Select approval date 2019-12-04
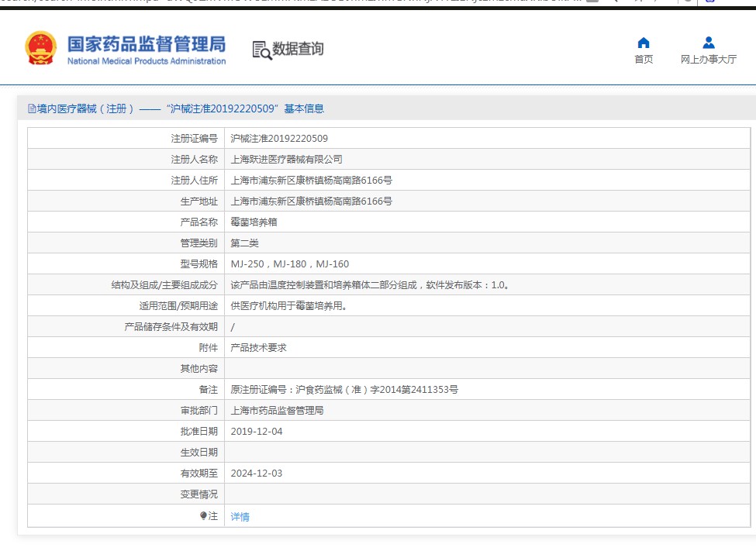The height and width of the screenshot is (551, 756). pyautogui.click(x=257, y=432)
